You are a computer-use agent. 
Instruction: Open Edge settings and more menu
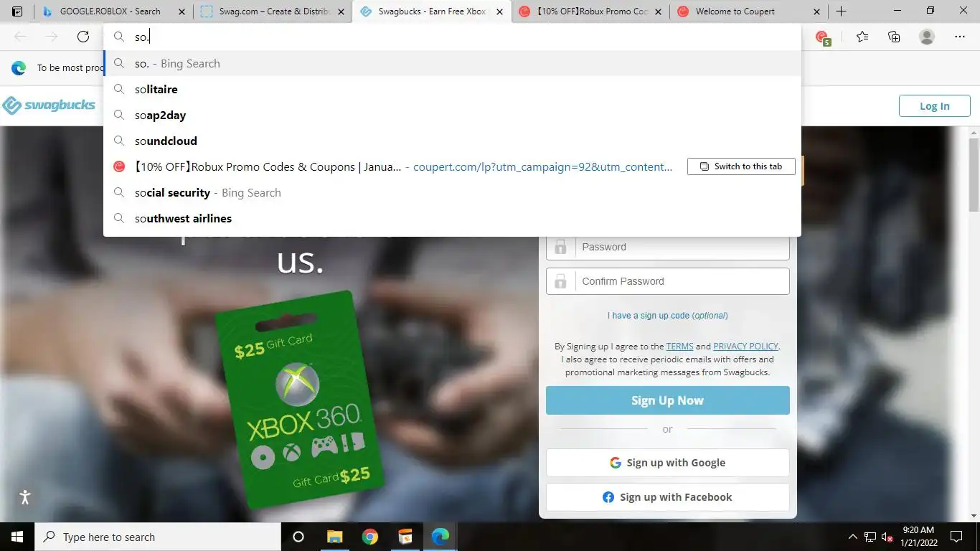(x=960, y=37)
